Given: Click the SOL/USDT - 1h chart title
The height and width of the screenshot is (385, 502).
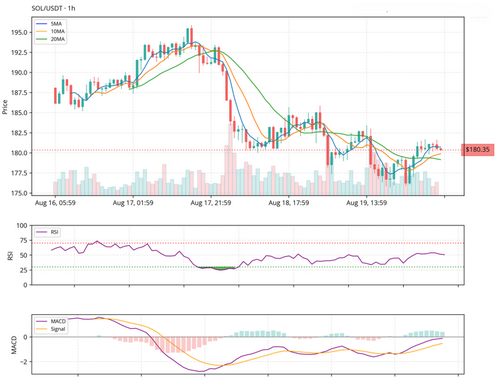Looking at the screenshot, I should pos(53,8).
